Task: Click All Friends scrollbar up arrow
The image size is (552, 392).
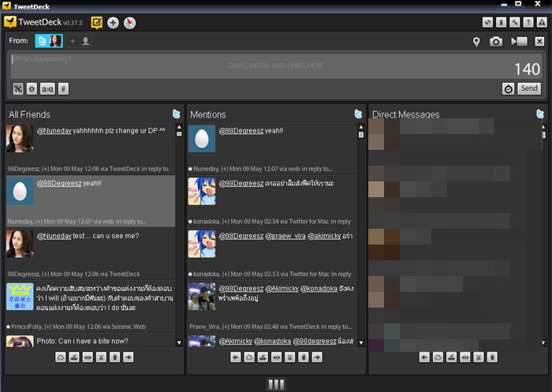Action: click(179, 127)
